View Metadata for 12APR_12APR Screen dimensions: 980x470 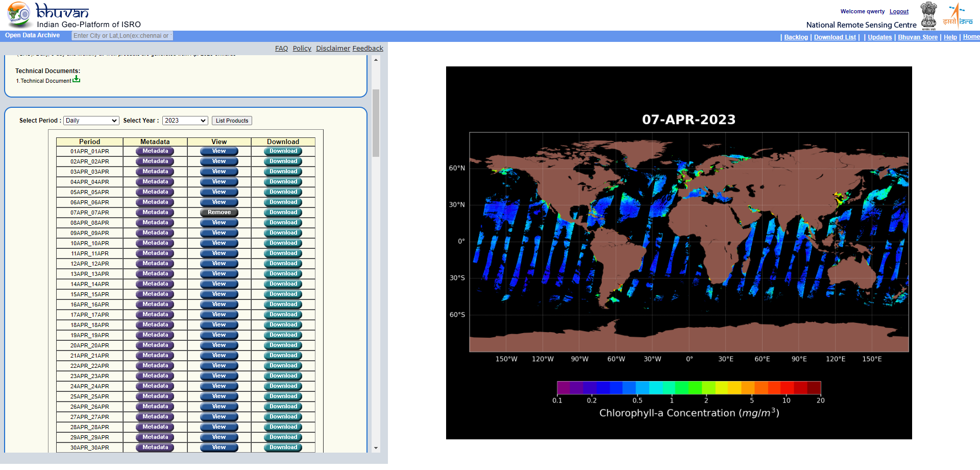point(155,264)
